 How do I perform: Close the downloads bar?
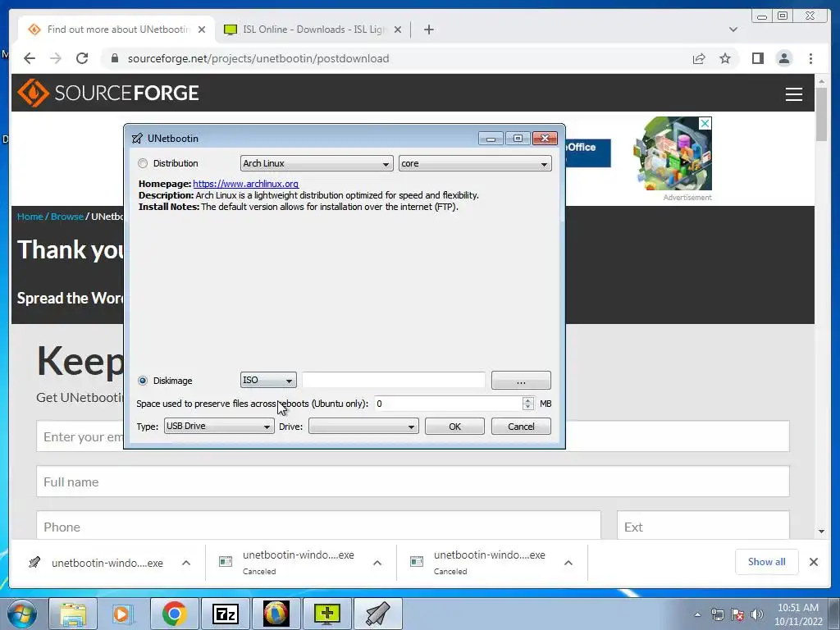coord(813,561)
